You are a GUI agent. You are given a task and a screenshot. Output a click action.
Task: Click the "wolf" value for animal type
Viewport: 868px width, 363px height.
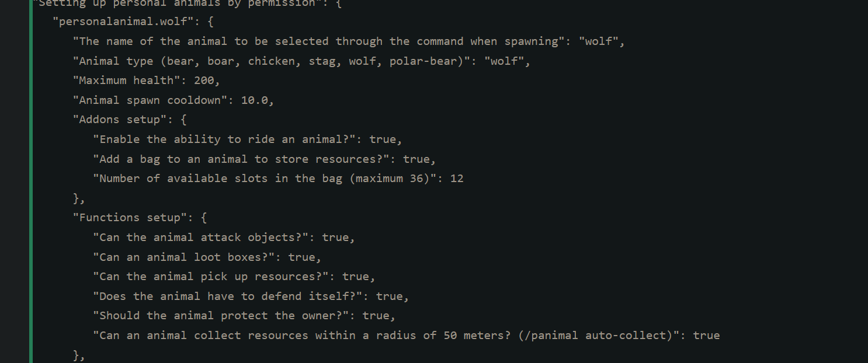(505, 61)
